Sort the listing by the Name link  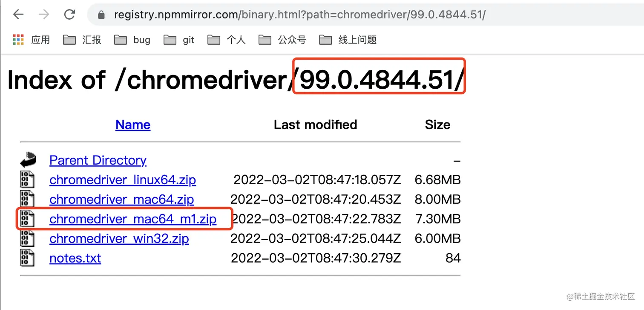(x=133, y=125)
